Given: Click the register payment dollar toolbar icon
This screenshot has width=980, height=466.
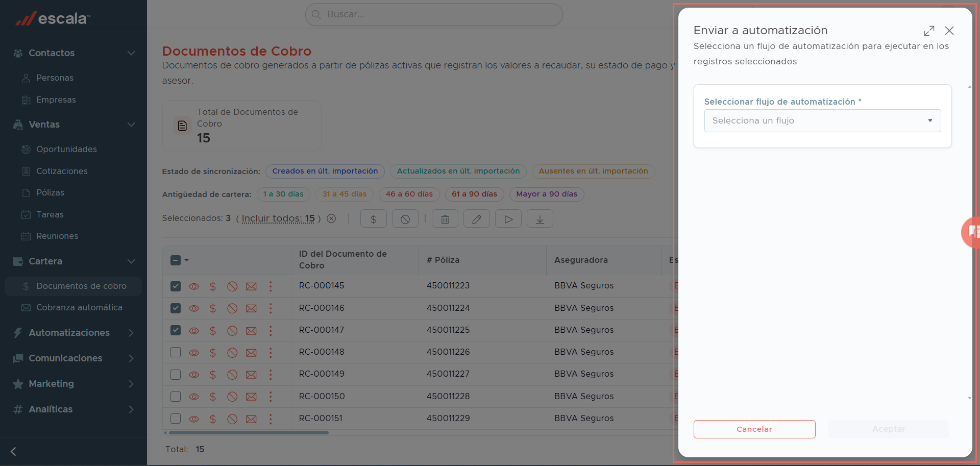Looking at the screenshot, I should (x=374, y=219).
